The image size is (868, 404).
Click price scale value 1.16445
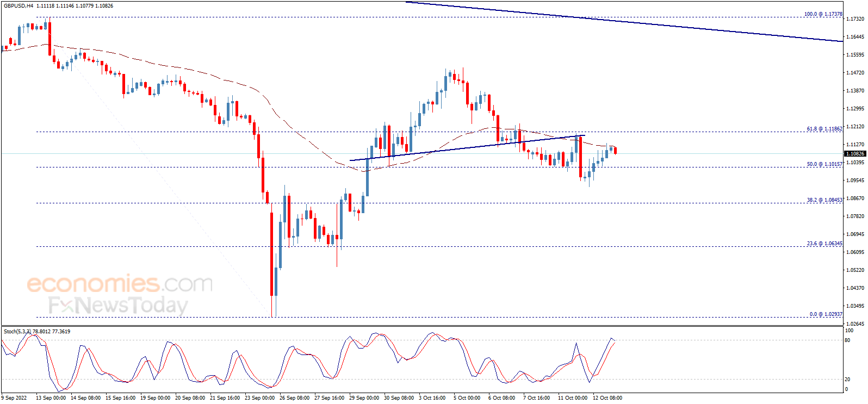coord(855,37)
